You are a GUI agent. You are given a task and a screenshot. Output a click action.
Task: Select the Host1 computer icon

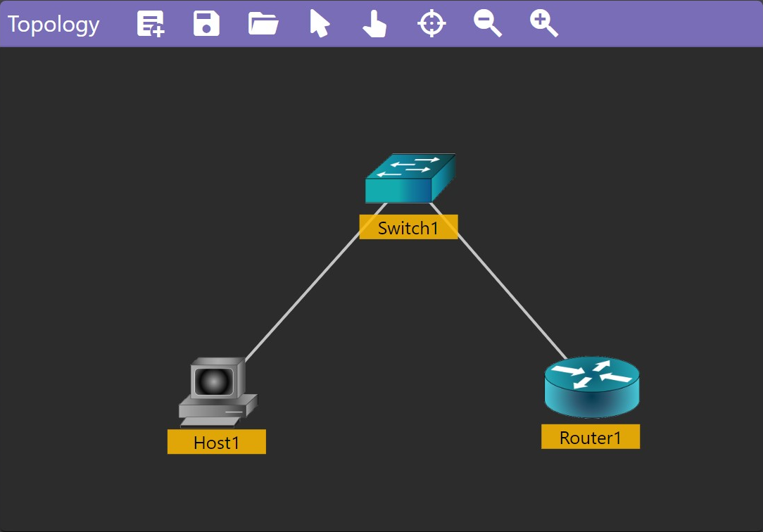pyautogui.click(x=217, y=392)
